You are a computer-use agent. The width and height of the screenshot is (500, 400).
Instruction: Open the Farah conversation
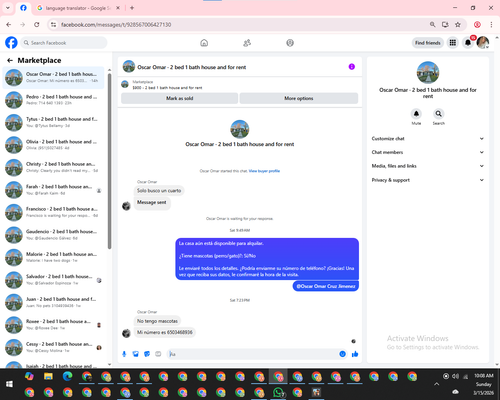[x=53, y=190]
